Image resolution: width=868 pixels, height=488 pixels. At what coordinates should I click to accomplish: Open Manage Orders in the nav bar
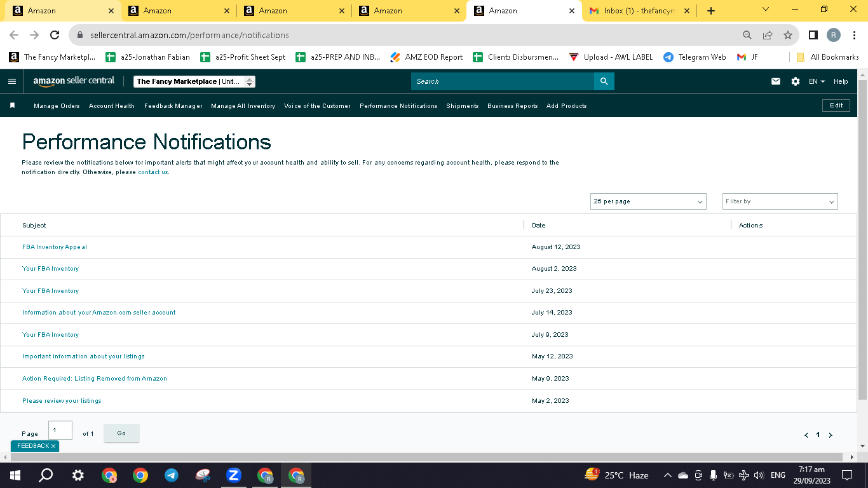coord(57,106)
